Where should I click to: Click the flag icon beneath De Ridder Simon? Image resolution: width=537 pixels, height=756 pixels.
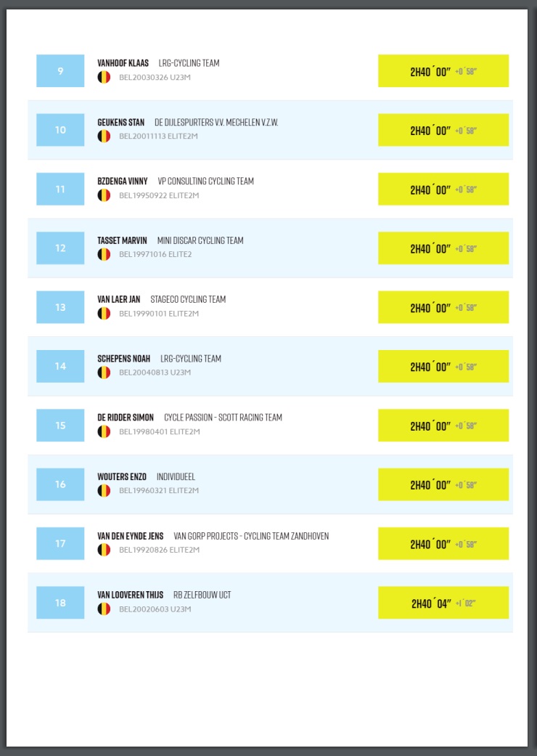[104, 431]
